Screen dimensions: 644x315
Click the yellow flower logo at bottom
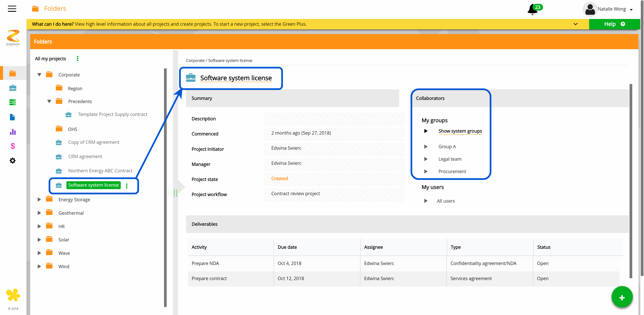[13, 295]
